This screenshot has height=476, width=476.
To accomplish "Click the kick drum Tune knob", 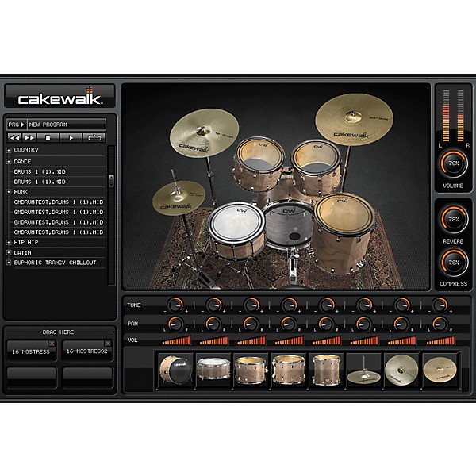I will click(175, 305).
